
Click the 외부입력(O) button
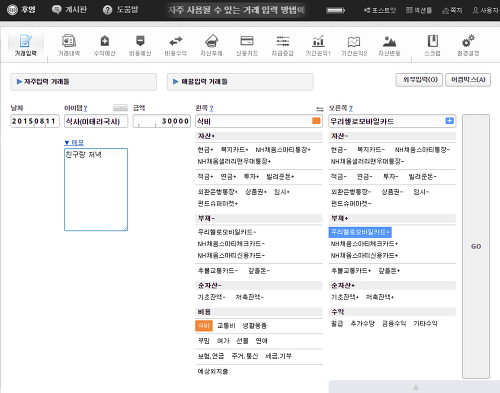coord(420,80)
